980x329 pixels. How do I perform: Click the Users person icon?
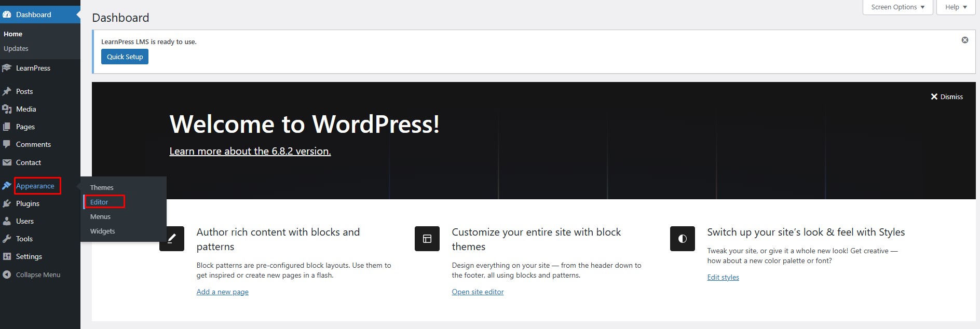point(7,221)
